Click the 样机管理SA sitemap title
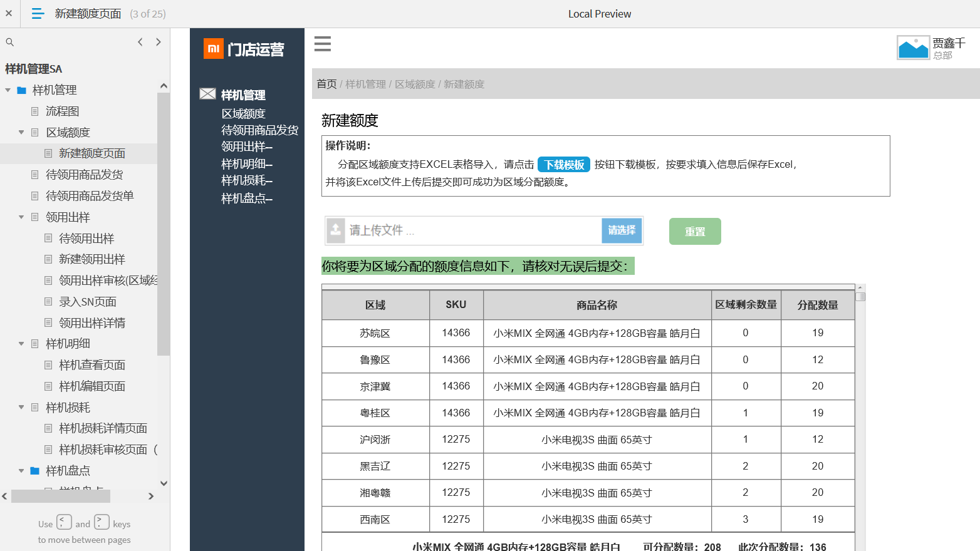This screenshot has height=551, width=980. pyautogui.click(x=34, y=69)
